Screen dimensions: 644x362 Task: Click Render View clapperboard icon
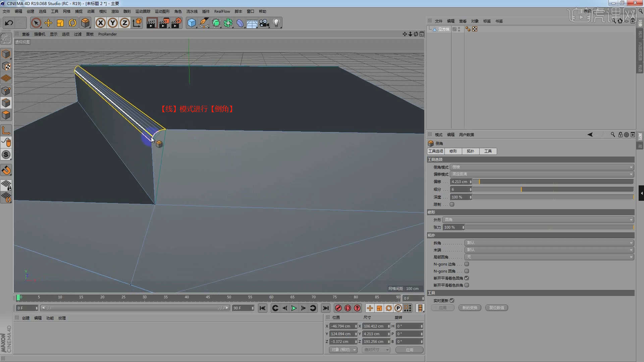(152, 23)
